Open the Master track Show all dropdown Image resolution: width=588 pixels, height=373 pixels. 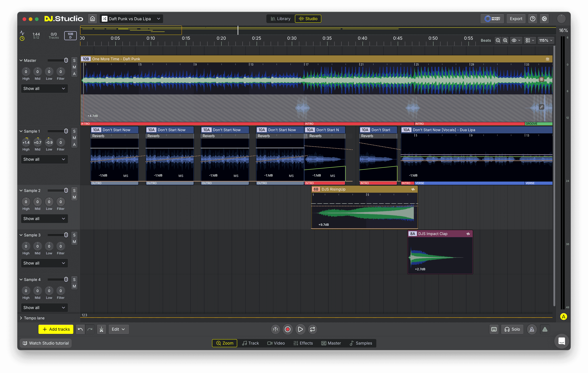tap(44, 89)
